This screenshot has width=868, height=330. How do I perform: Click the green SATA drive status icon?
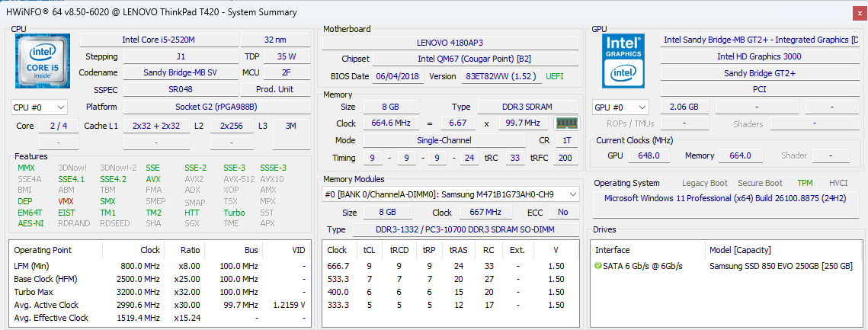tap(598, 266)
